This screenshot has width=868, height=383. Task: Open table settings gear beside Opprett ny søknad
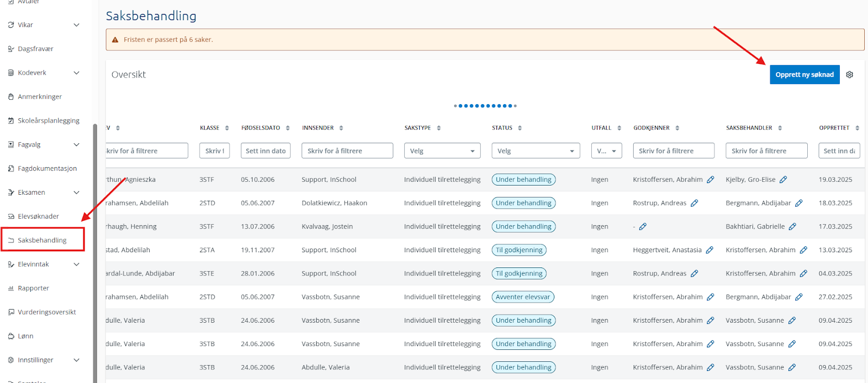(850, 75)
